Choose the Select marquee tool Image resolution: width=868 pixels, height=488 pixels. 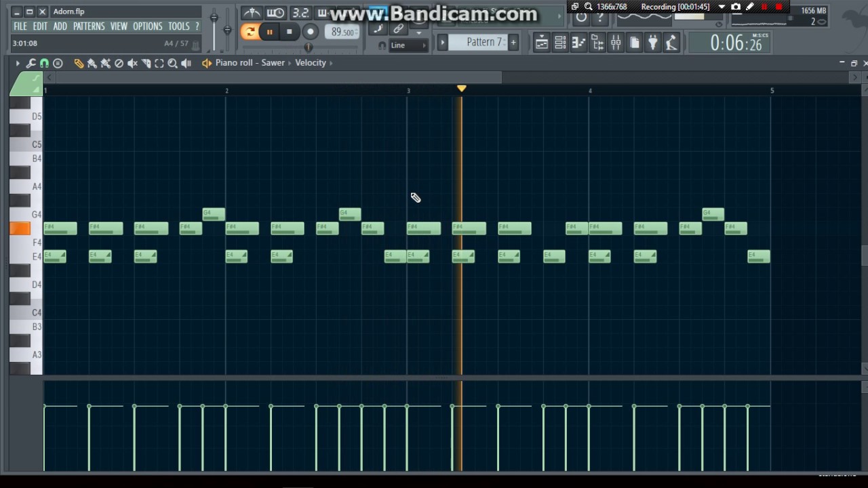159,63
